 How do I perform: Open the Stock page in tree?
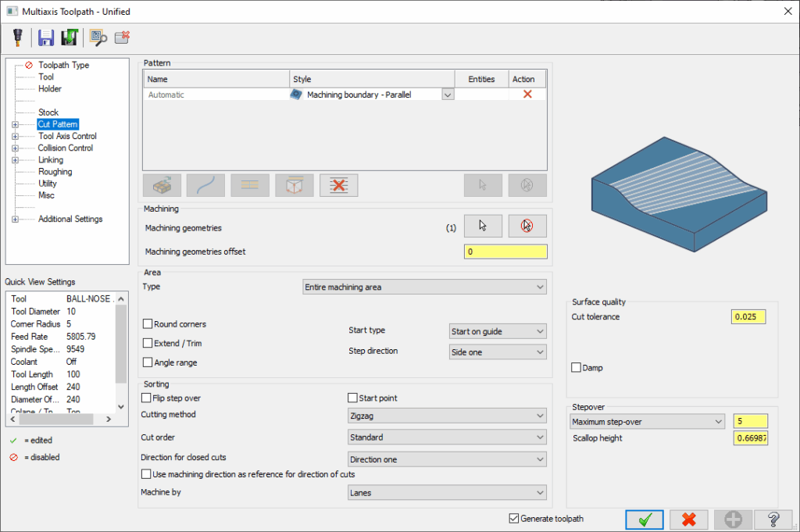click(48, 112)
